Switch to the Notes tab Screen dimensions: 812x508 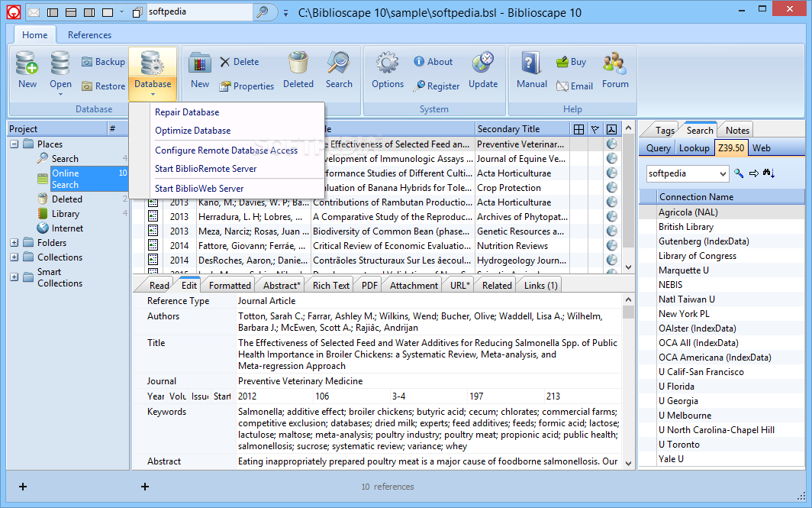click(737, 130)
